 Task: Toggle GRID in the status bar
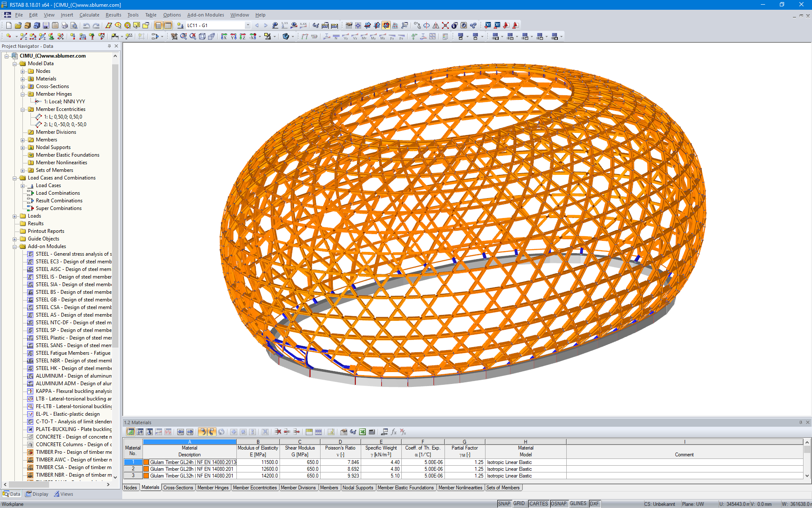[x=519, y=504]
